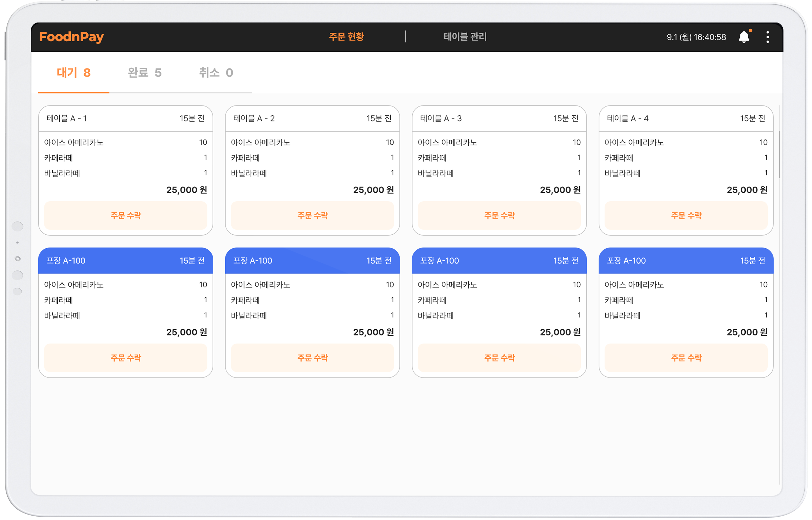Click 15분 전 on the 테이블 A - 1 card
This screenshot has width=812, height=520.
tap(192, 119)
